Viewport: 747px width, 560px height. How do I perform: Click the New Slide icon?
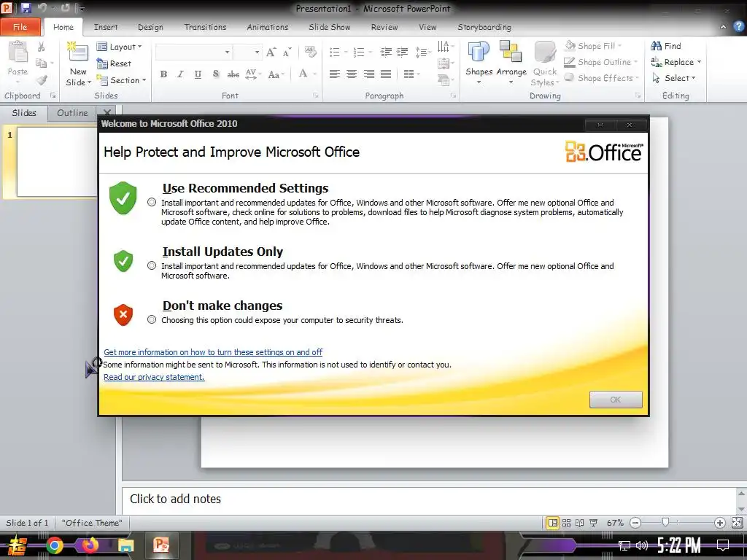[x=77, y=52]
